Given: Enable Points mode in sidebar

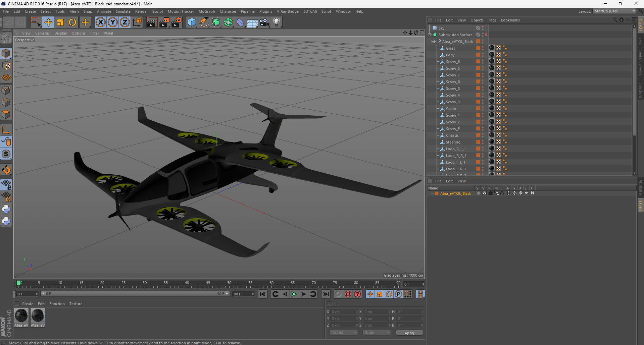Looking at the screenshot, I should [6, 90].
